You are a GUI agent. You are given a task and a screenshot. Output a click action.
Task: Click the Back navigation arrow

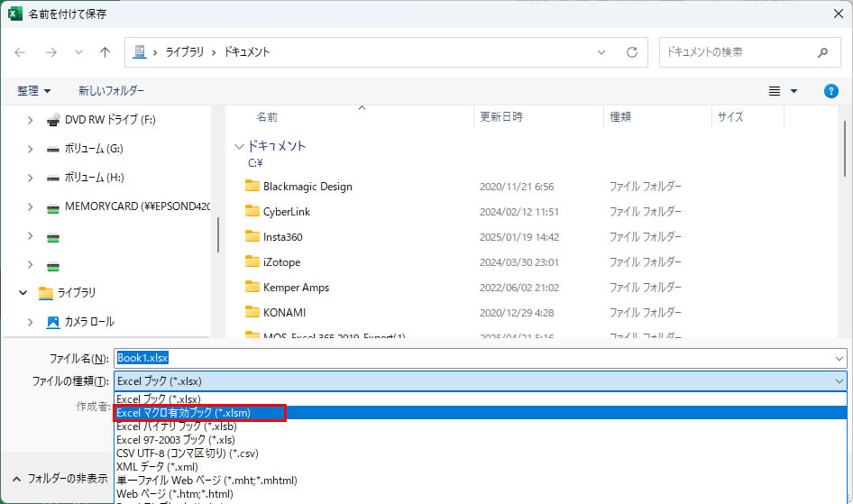20,52
